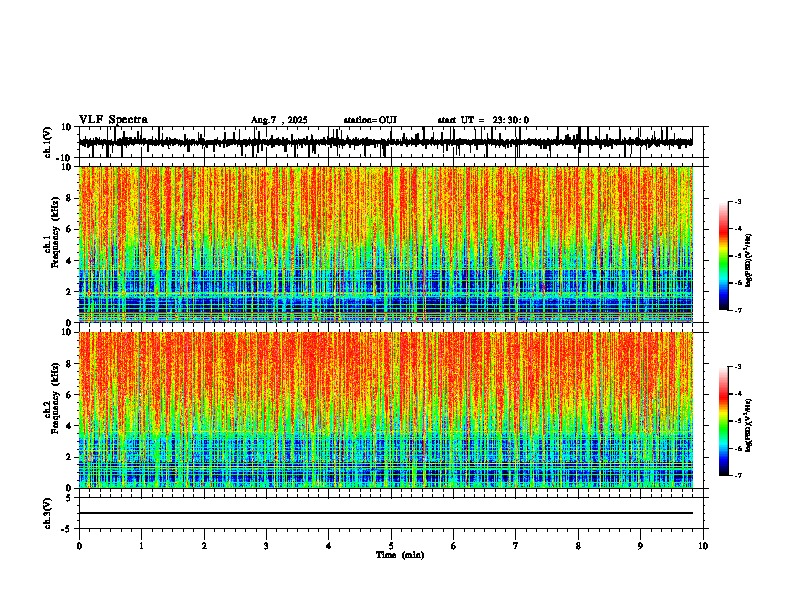This screenshot has width=792, height=612.
Task: Click the "-5" label on ch.2 color bar
Action: tap(737, 421)
